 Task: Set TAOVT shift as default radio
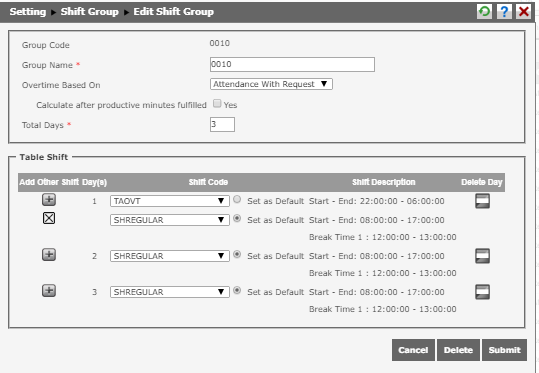click(237, 199)
